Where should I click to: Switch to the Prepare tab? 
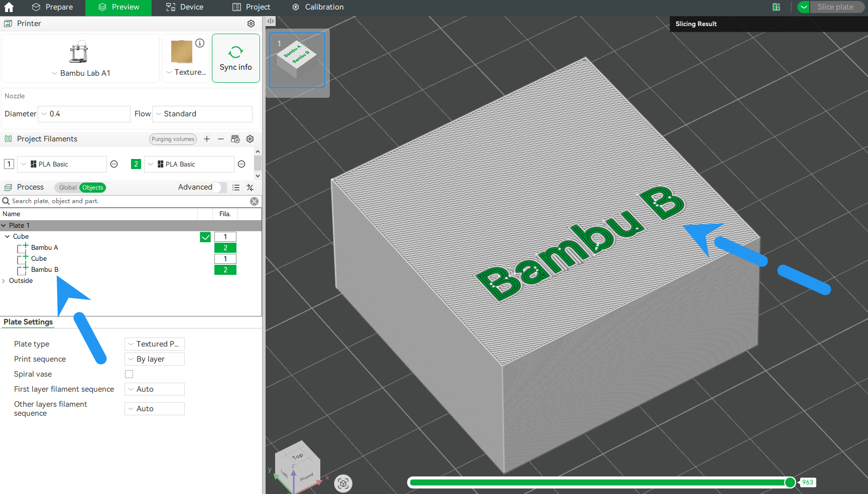[x=52, y=7]
